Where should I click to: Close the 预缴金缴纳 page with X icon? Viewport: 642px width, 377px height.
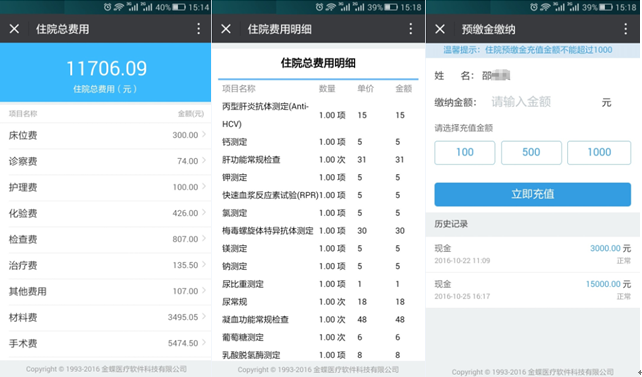[440, 29]
